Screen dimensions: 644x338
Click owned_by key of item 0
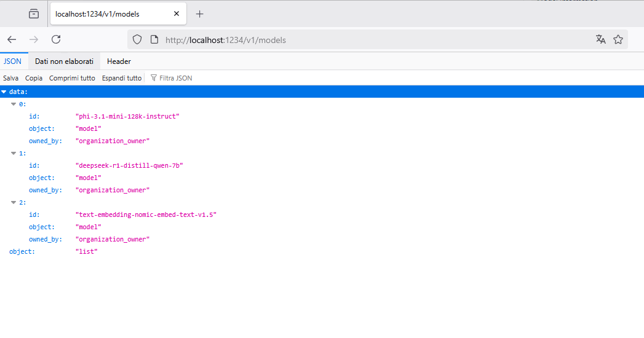click(x=45, y=141)
